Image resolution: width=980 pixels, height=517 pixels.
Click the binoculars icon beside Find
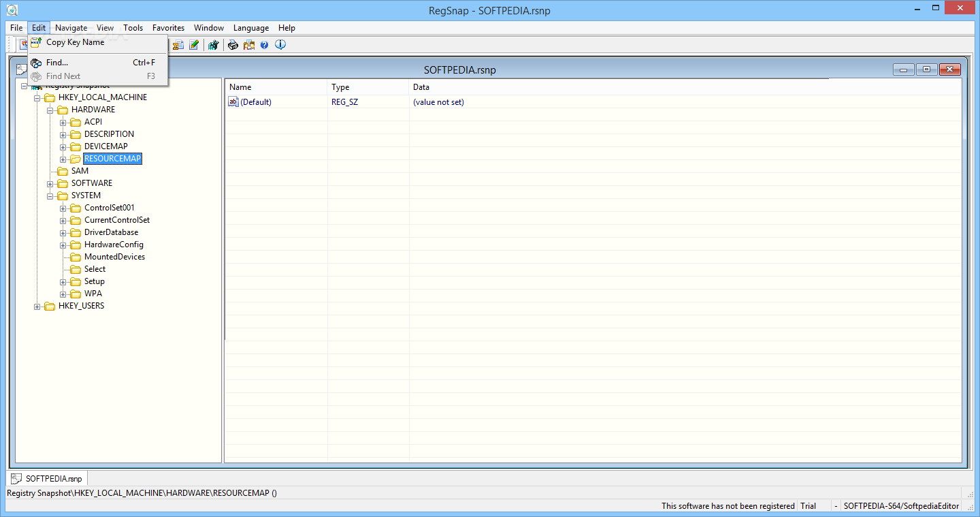[x=36, y=63]
